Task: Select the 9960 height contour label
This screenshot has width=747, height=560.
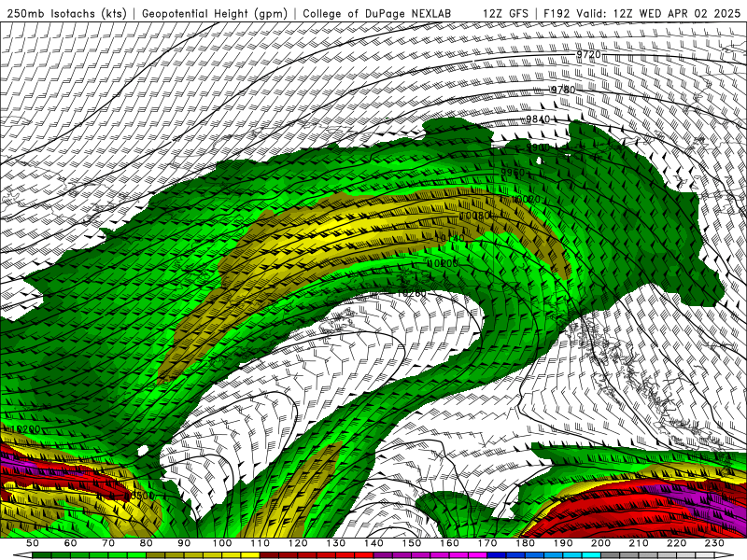Action: tap(513, 173)
